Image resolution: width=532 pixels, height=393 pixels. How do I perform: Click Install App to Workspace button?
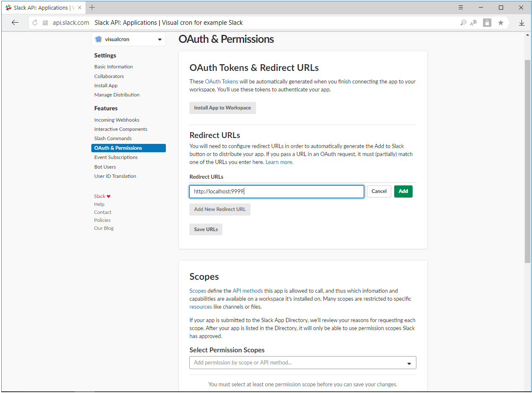coord(222,108)
